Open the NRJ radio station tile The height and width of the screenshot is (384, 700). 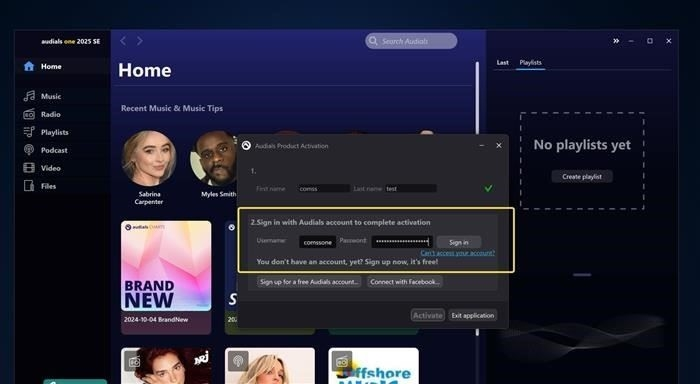pyautogui.click(x=166, y=366)
